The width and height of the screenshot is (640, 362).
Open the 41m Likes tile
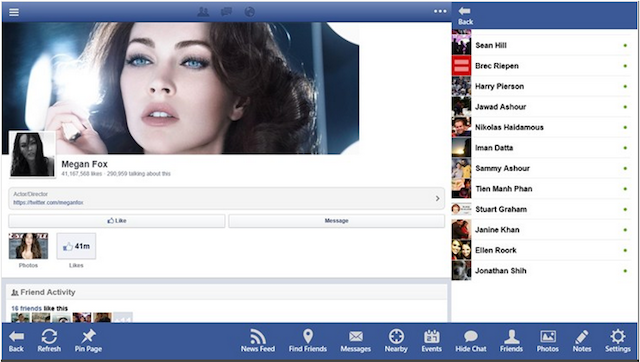coord(76,246)
